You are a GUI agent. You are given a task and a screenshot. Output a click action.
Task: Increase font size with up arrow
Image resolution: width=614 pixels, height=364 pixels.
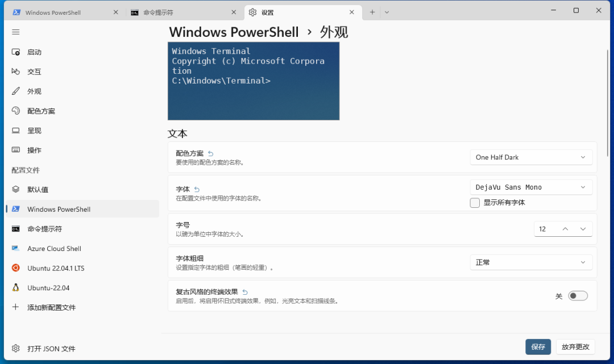click(565, 229)
